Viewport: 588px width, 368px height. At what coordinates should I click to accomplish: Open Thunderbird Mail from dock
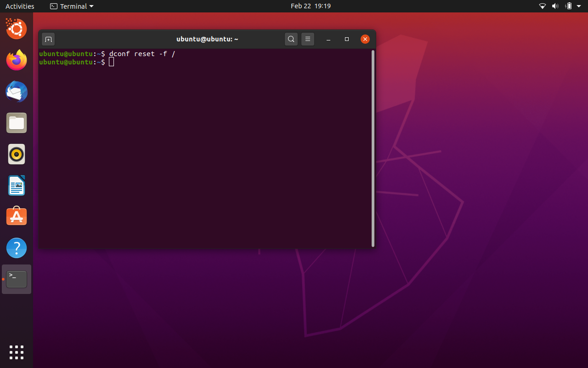[17, 92]
